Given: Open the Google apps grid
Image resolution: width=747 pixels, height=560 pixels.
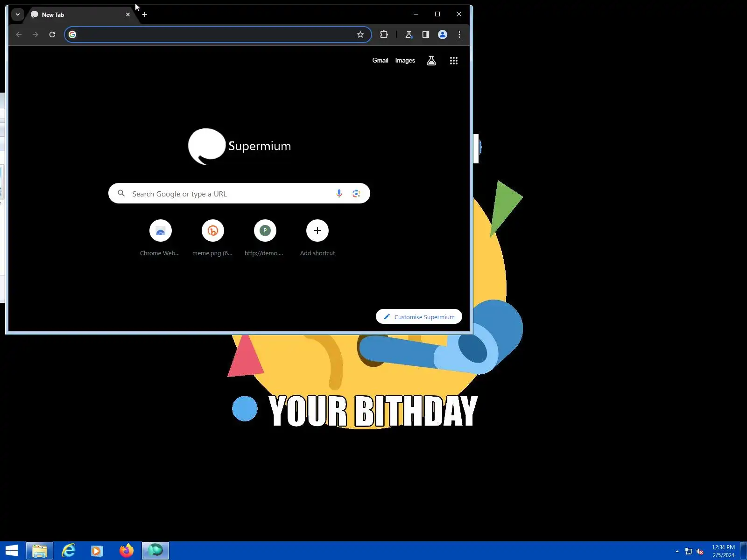Looking at the screenshot, I should tap(454, 61).
